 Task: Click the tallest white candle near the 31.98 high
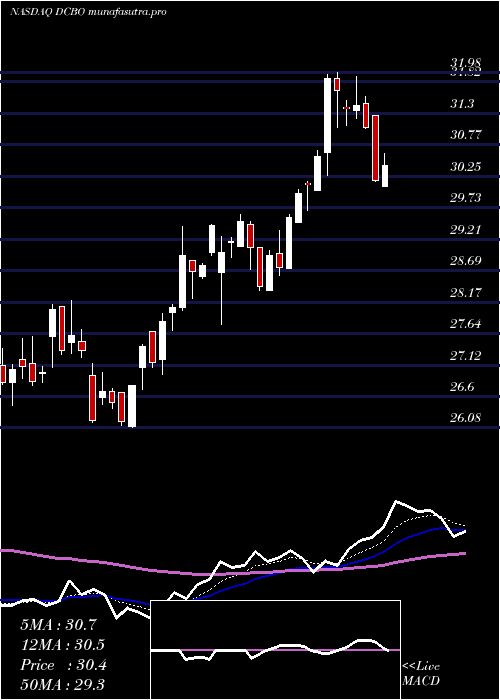click(x=328, y=115)
